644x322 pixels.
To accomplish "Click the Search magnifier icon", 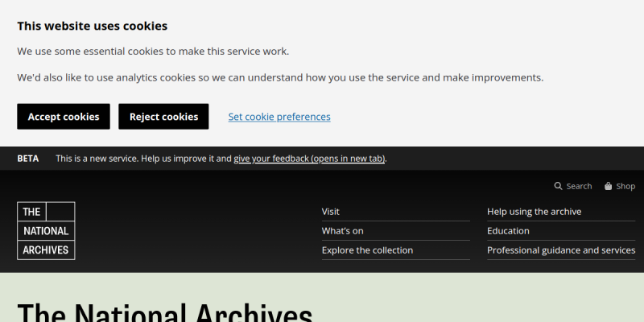I will click(558, 186).
